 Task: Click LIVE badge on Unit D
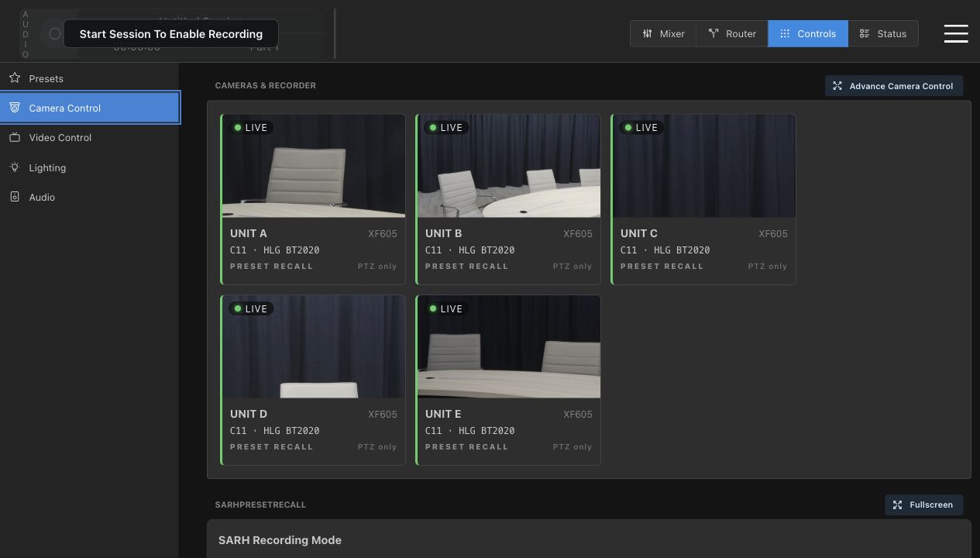coord(250,308)
